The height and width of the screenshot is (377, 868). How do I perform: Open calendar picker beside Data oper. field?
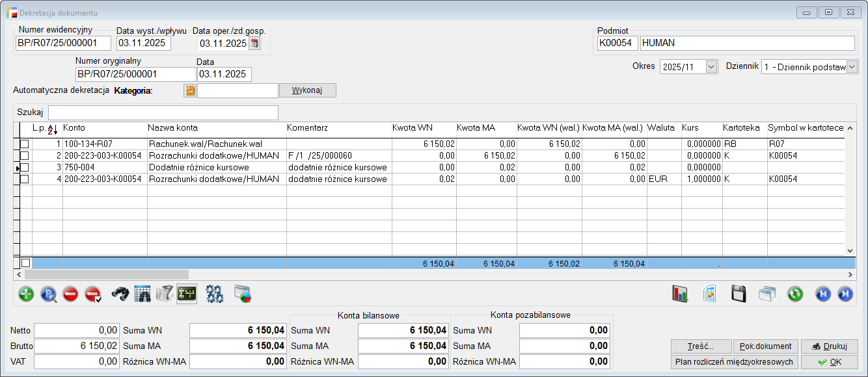254,44
